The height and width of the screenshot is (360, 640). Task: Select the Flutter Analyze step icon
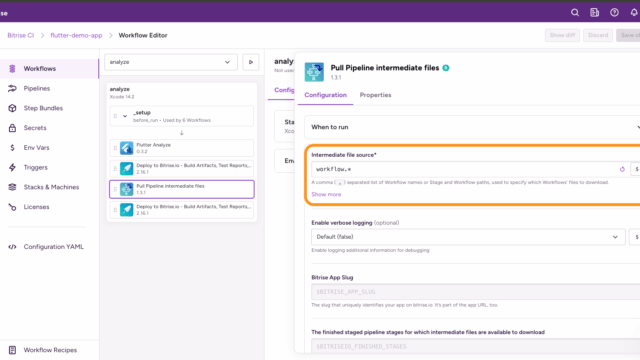point(127,148)
